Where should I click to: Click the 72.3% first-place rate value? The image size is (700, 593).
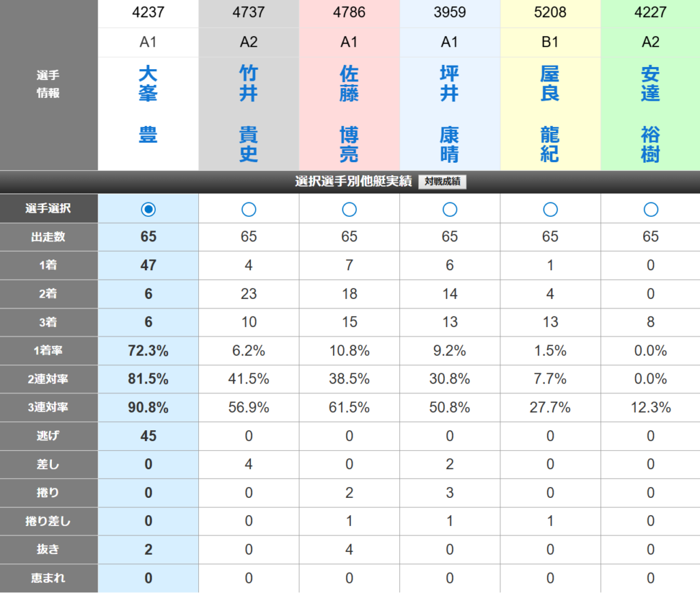(148, 351)
